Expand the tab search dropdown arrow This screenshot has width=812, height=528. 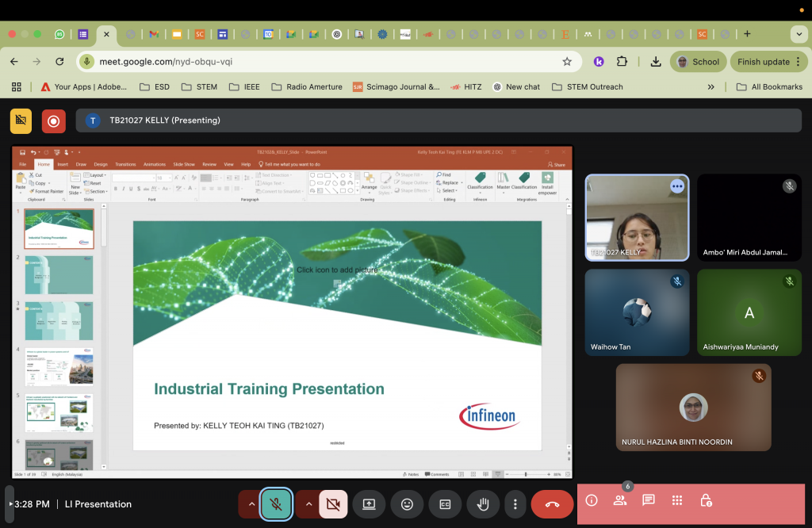[x=799, y=34]
